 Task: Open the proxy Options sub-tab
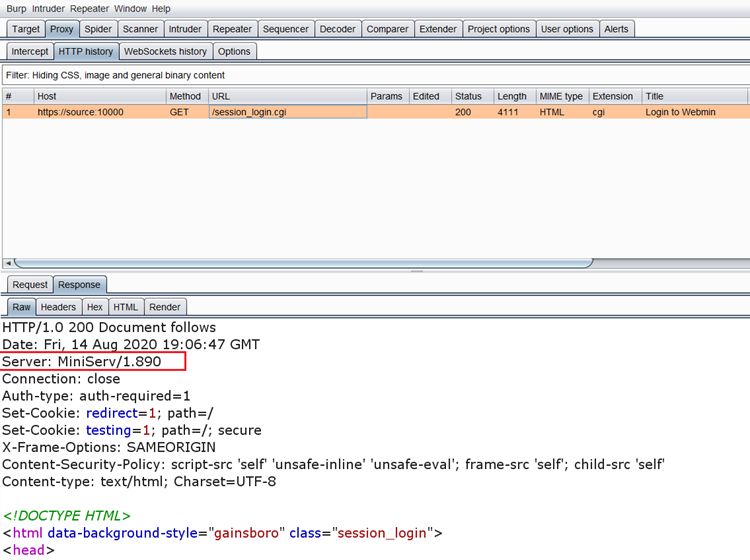[234, 52]
